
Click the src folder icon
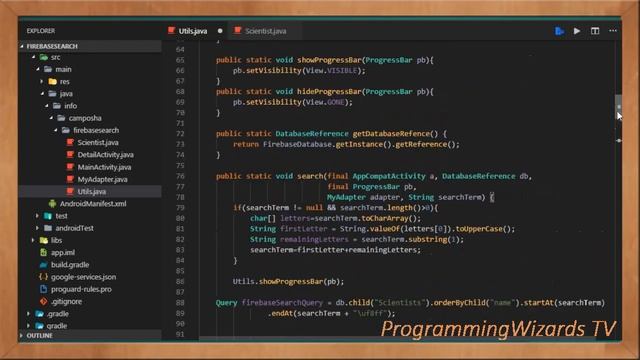click(44, 58)
